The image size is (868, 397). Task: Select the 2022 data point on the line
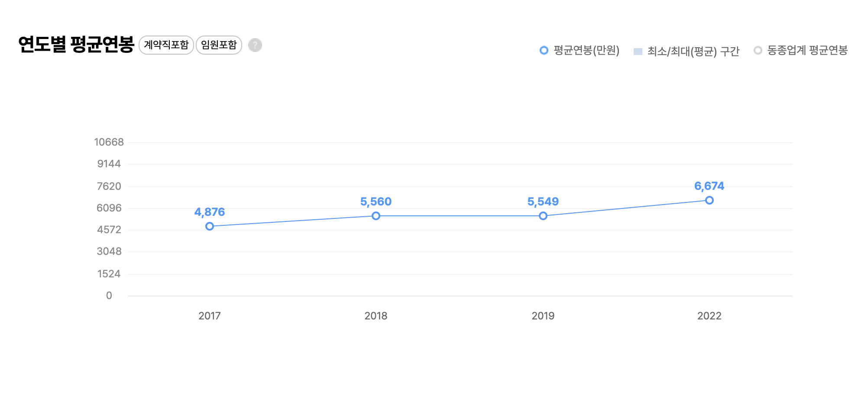709,200
